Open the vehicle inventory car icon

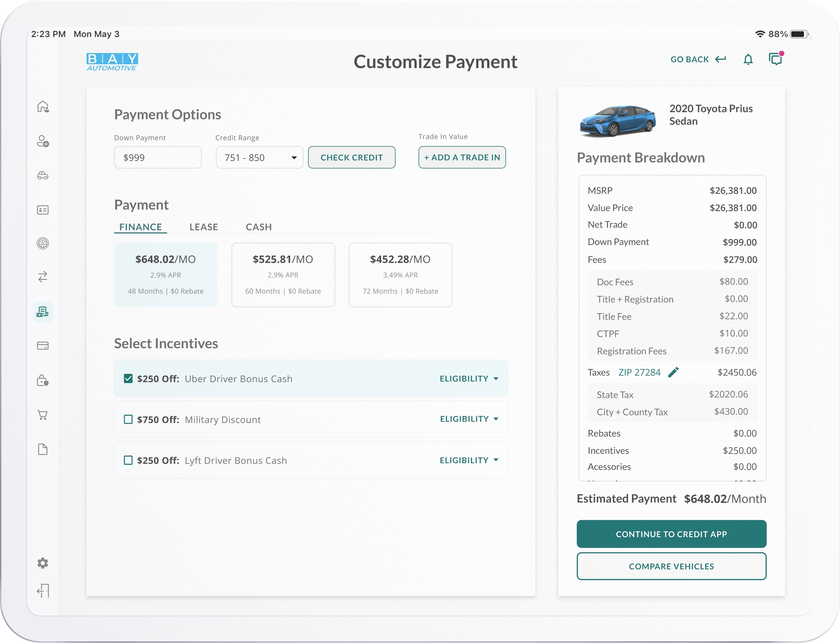point(43,175)
